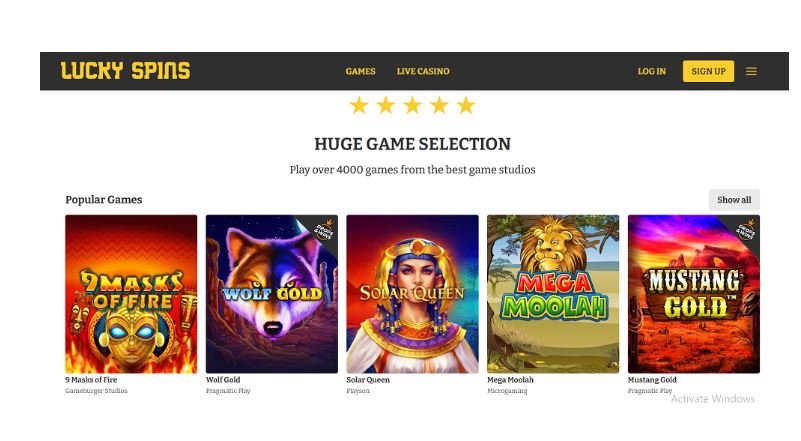Screen dimensions: 801x441
Task: Open the Mega Moolah game tile
Action: click(x=553, y=294)
